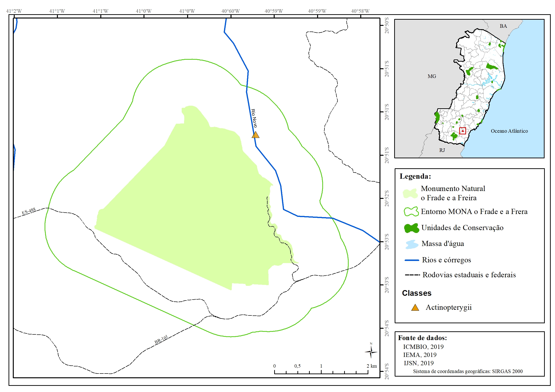The height and width of the screenshot is (392, 555).
Task: Click the Rios e córregos blue line symbol
Action: 412,260
